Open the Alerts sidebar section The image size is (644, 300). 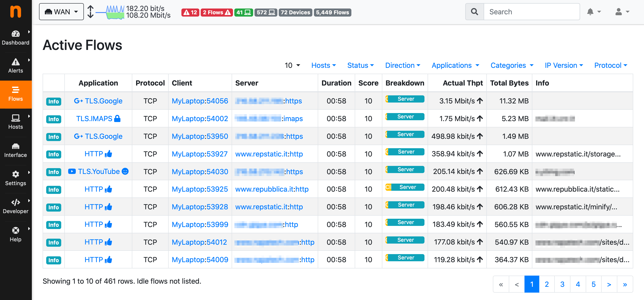tap(15, 66)
